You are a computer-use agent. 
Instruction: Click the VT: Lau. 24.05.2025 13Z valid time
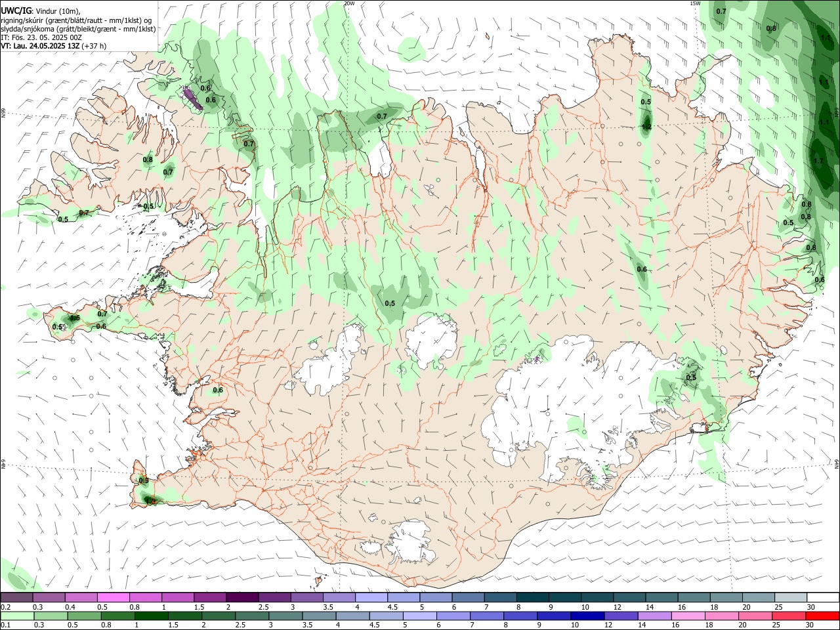click(x=40, y=46)
